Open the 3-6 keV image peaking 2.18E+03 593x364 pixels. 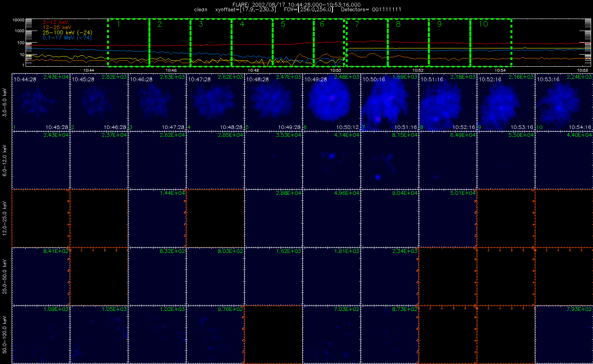[x=448, y=102]
